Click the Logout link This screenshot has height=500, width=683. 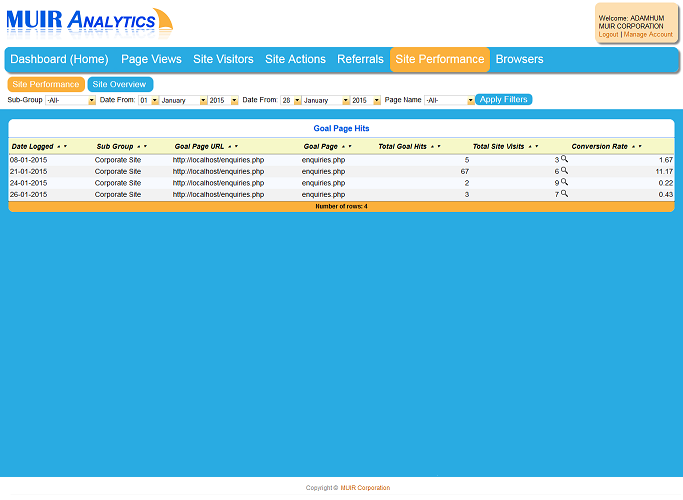coord(608,34)
